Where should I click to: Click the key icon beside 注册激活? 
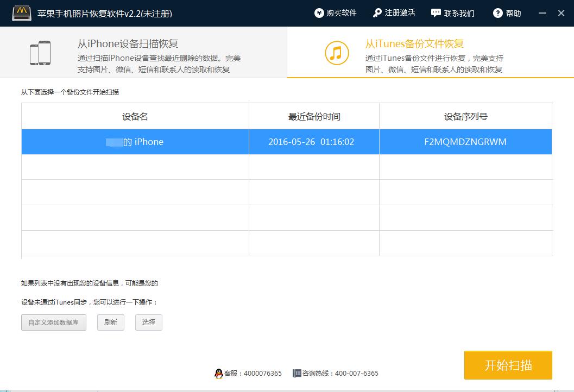pyautogui.click(x=377, y=13)
